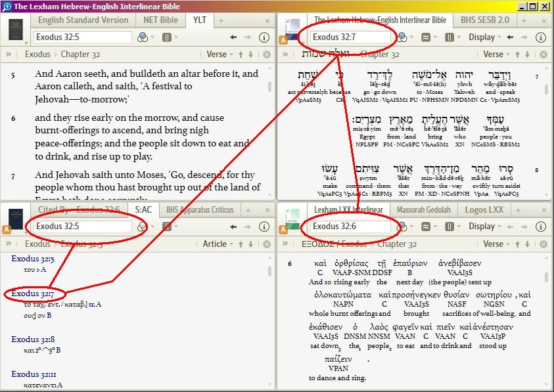Open Display dropdown in Hebrew Interlinear panel
Image resolution: width=554 pixels, height=392 pixels.
[x=485, y=37]
